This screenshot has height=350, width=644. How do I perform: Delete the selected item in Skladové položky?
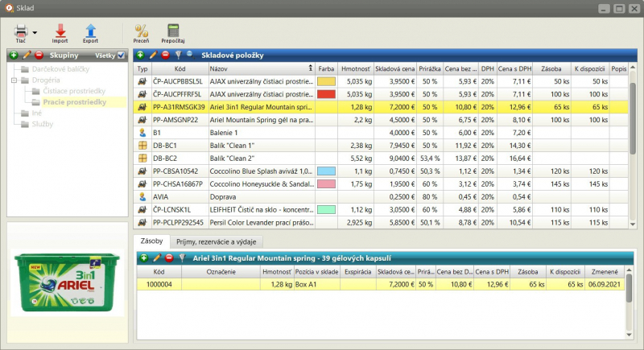coord(166,55)
